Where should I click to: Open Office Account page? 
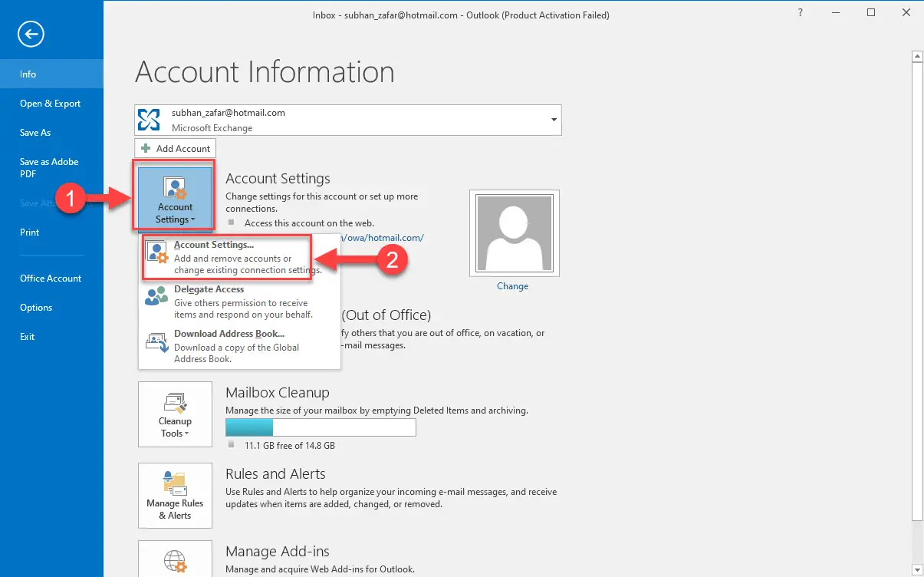pos(51,279)
